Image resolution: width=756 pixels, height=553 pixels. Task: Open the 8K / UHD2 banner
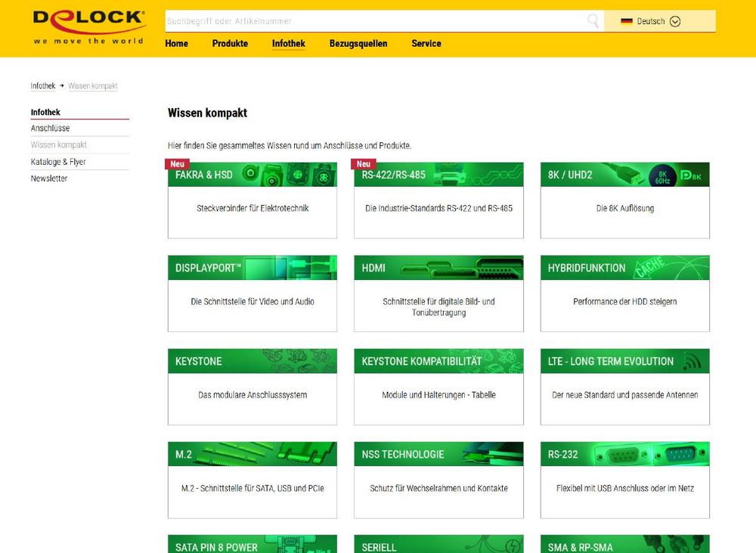click(x=624, y=175)
